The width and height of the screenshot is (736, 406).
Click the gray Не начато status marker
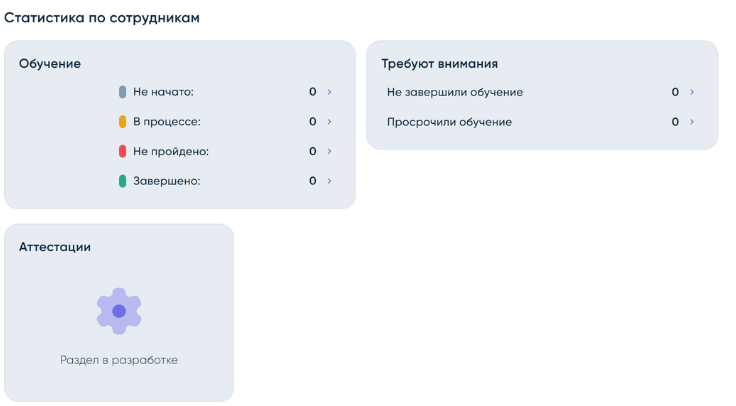click(x=122, y=92)
